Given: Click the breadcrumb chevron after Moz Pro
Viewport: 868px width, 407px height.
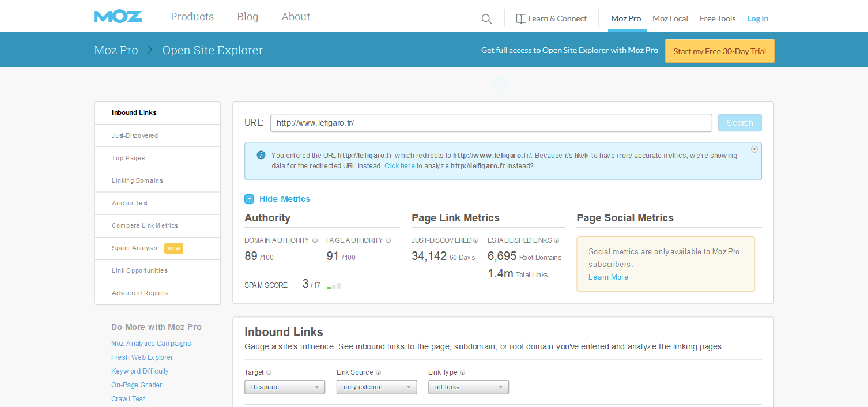Looking at the screenshot, I should point(150,50).
